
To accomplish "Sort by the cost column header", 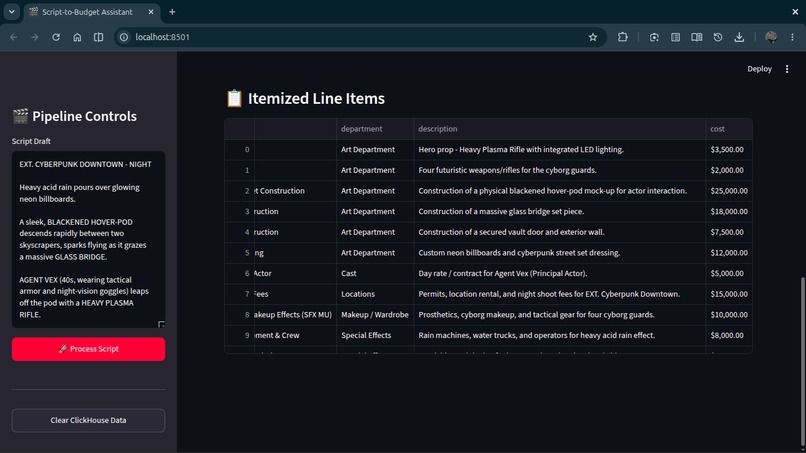I will coord(729,129).
